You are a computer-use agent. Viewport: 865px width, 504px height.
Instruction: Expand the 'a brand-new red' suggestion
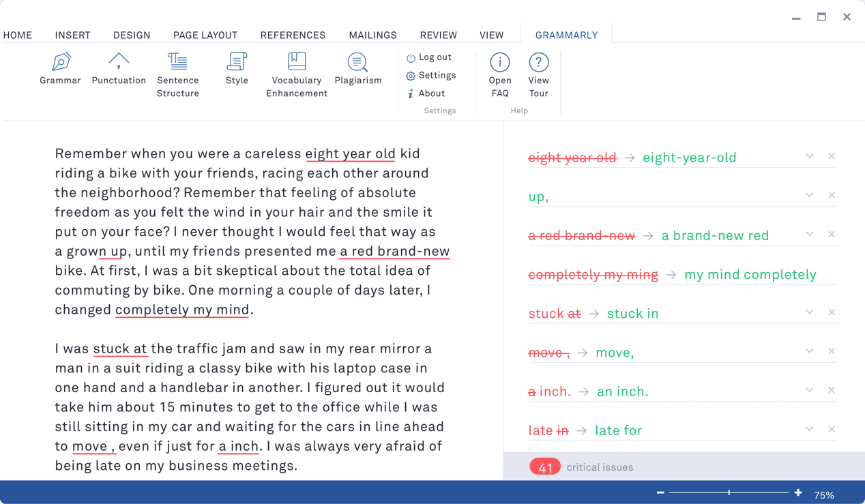pyautogui.click(x=809, y=234)
